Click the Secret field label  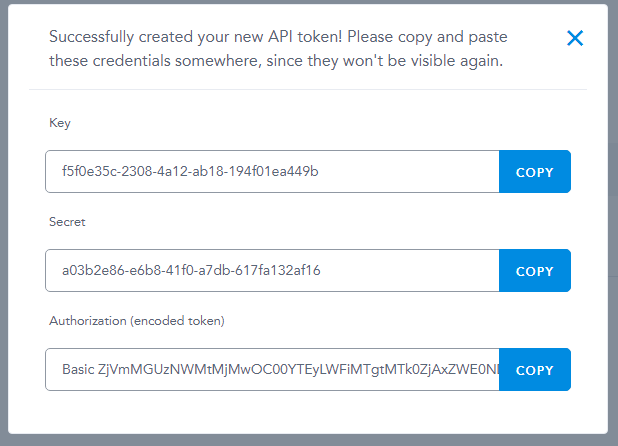click(66, 222)
